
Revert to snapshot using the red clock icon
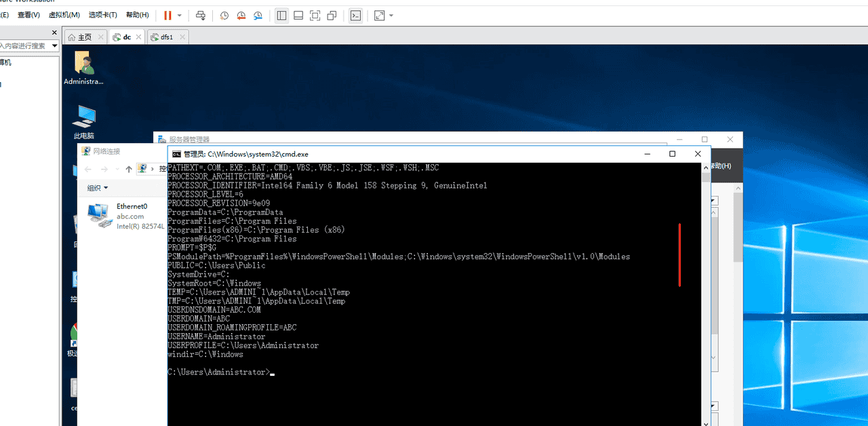(x=241, y=15)
